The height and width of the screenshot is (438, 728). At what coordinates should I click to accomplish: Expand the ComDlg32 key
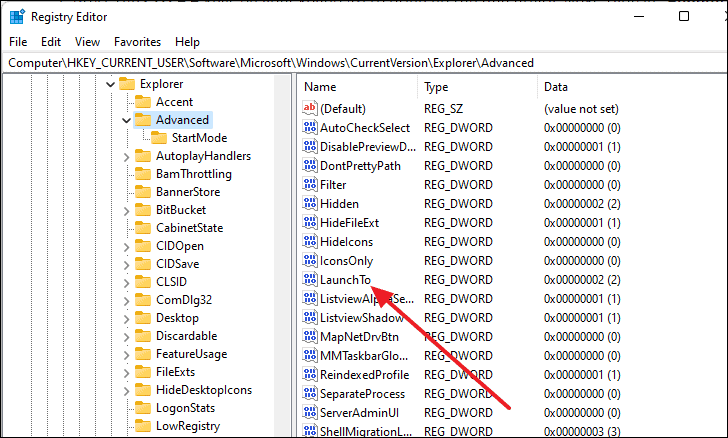click(126, 301)
